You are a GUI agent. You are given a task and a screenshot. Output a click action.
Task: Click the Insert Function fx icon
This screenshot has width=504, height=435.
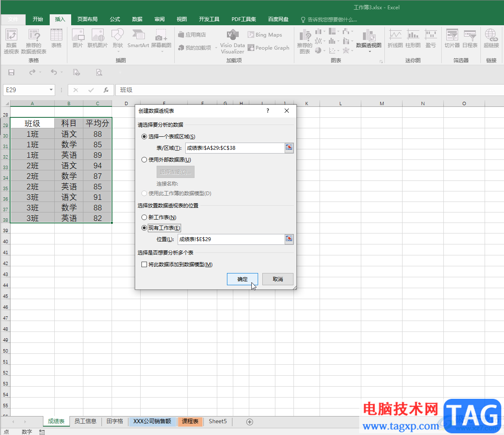[x=106, y=90]
